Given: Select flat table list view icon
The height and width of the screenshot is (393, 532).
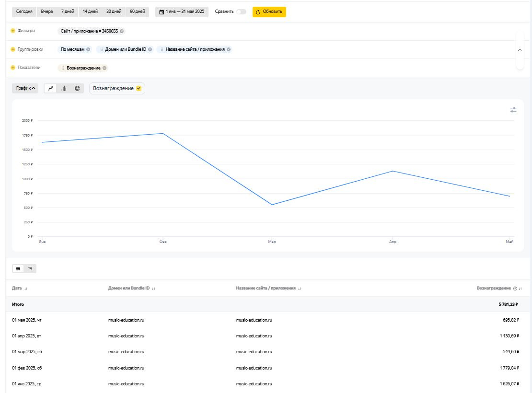Looking at the screenshot, I should pos(18,269).
